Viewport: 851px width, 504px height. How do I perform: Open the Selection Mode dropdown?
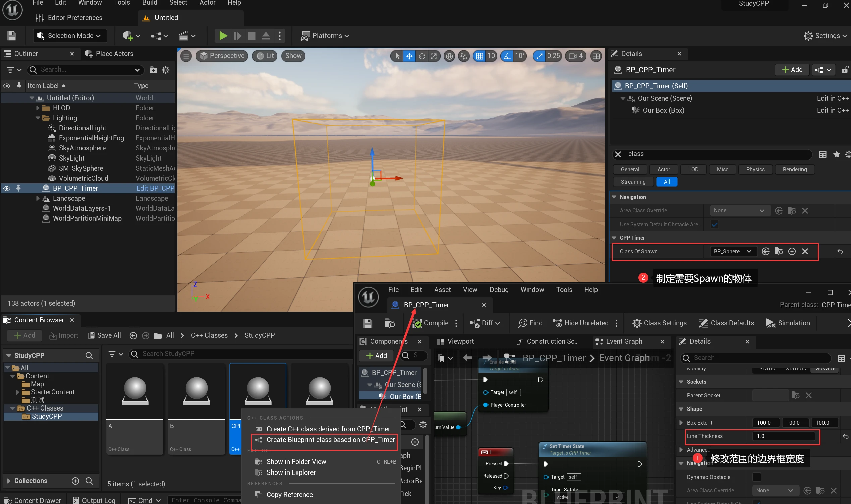pos(70,36)
